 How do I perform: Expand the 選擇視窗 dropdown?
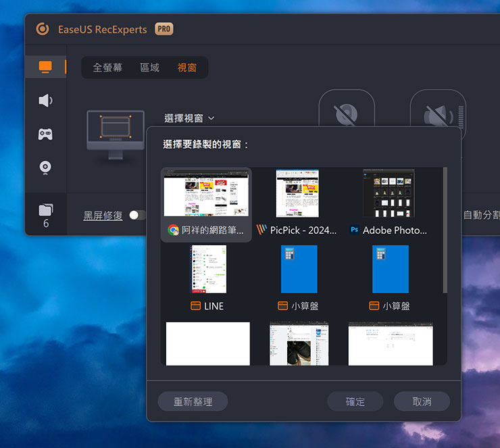[189, 118]
